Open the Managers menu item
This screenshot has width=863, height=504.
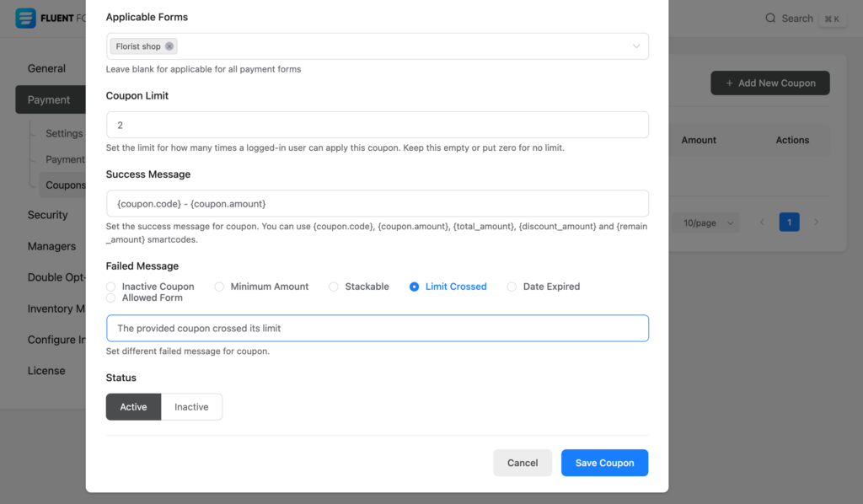[50, 246]
